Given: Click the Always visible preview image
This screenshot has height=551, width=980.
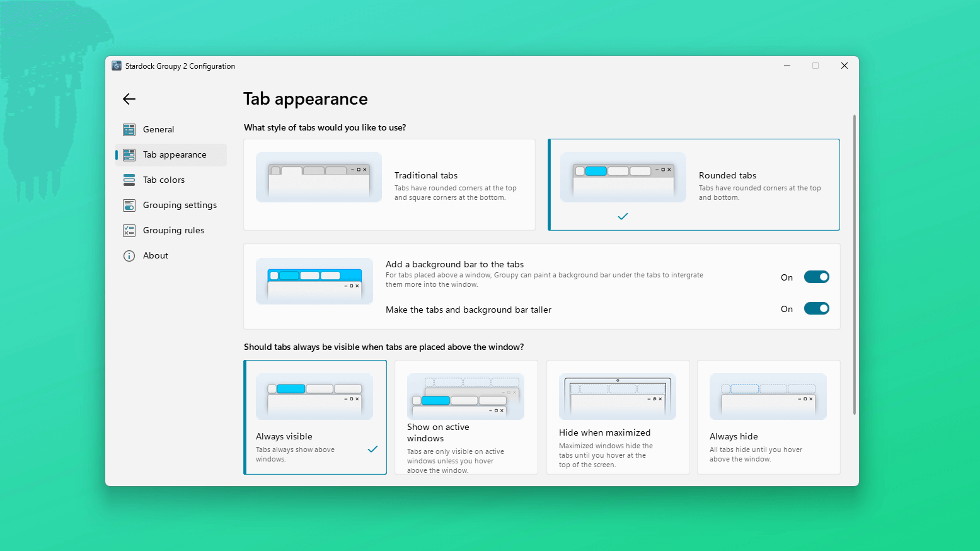Looking at the screenshot, I should pos(314,397).
